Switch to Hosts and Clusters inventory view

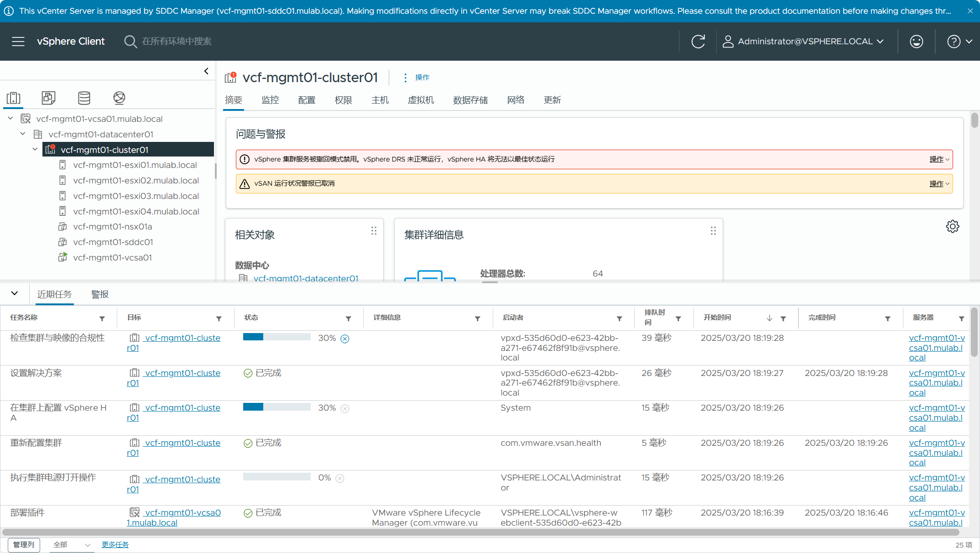click(x=14, y=98)
